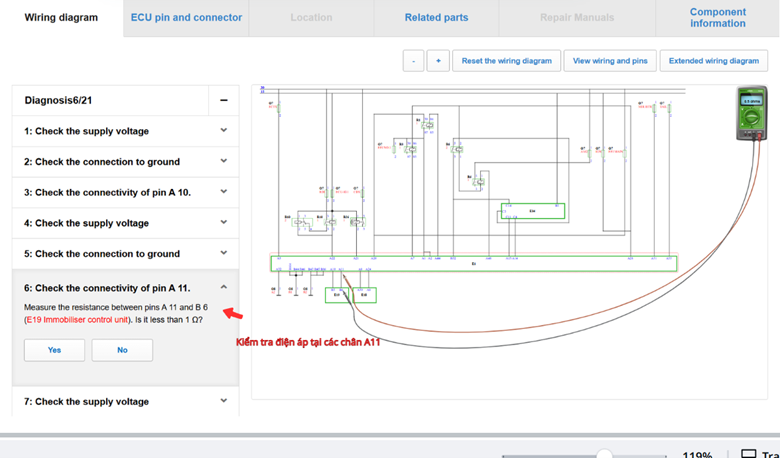Zoom out with the minus button
The image size is (780, 458).
(x=413, y=61)
